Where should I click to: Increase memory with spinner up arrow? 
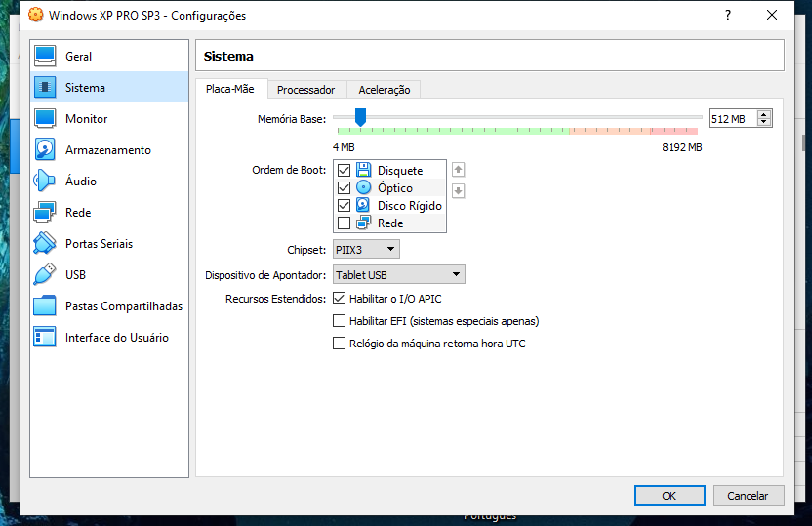(764, 114)
